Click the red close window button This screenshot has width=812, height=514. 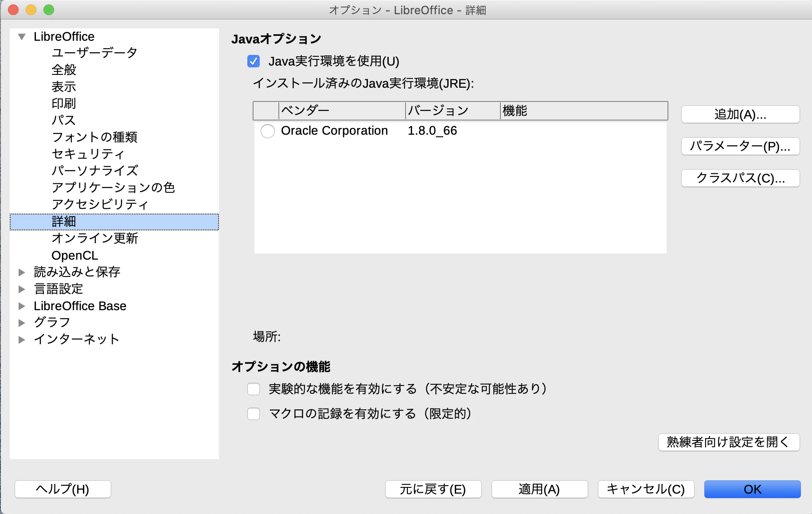click(x=14, y=10)
